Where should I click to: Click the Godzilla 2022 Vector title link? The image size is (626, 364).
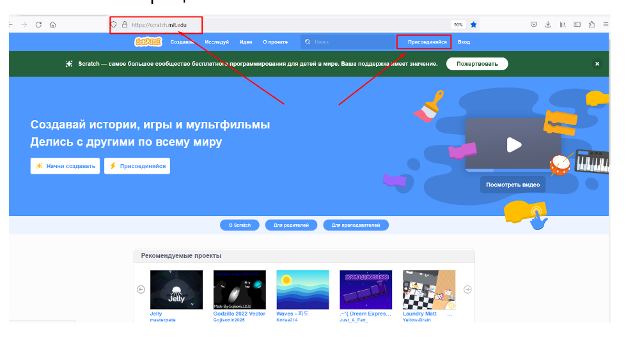point(239,314)
